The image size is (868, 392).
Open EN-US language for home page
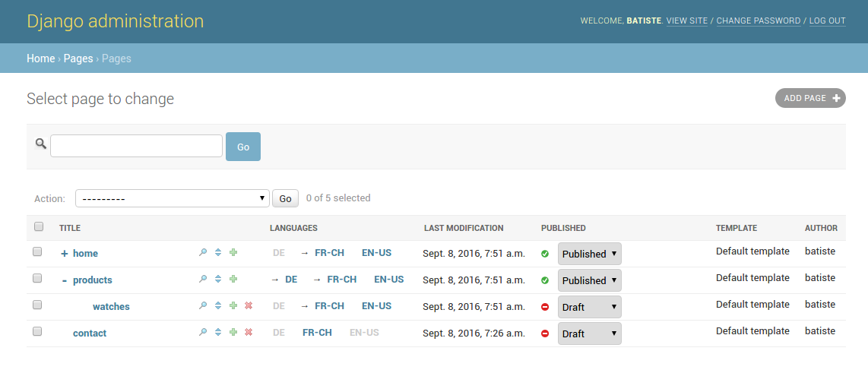tap(376, 253)
